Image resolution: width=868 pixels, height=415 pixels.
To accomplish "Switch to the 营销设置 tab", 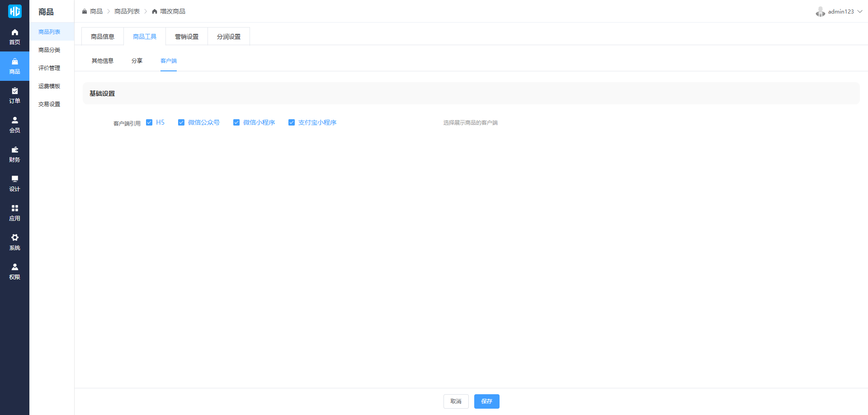I will tap(187, 37).
